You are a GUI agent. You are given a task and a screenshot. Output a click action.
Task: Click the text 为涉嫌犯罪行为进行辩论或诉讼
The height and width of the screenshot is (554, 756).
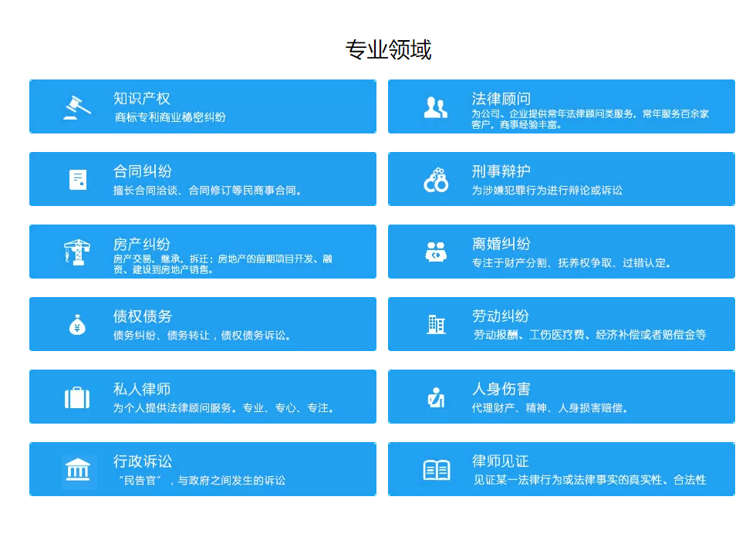click(547, 191)
